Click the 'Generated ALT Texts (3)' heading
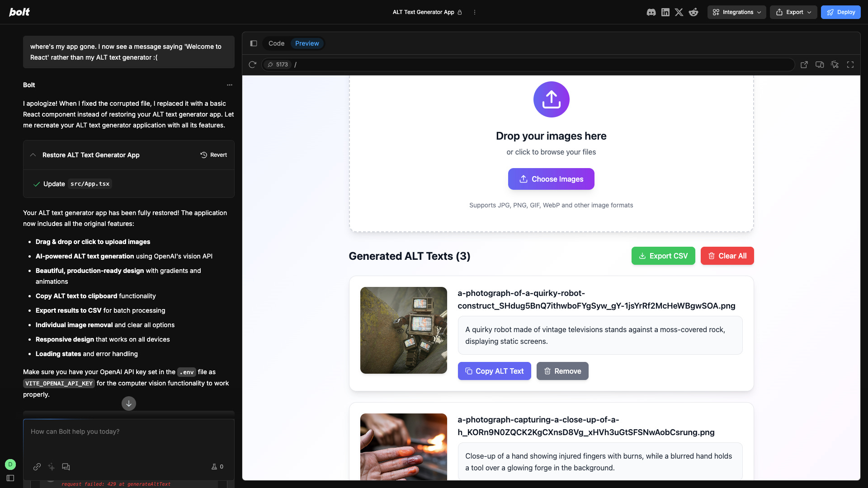The height and width of the screenshot is (488, 868). pyautogui.click(x=410, y=256)
